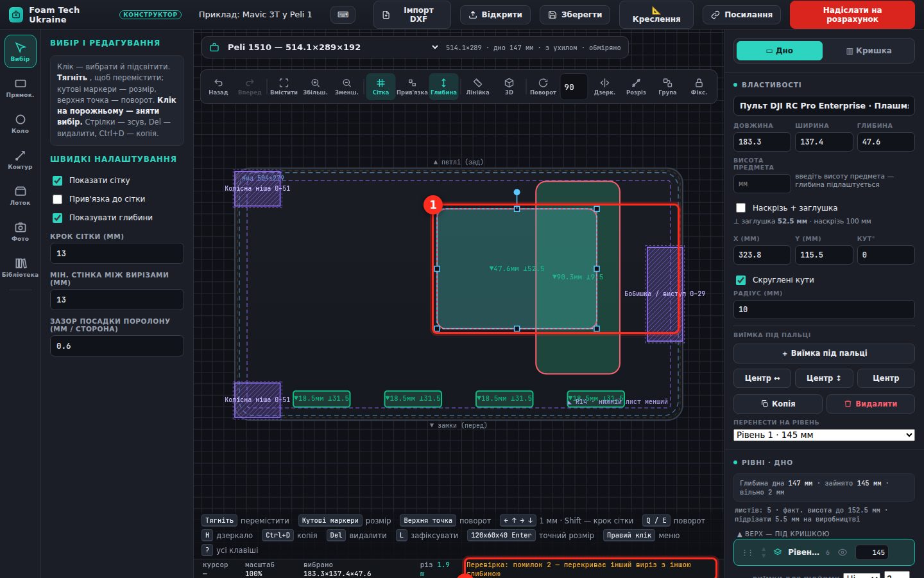Switch to the 3D view
This screenshot has width=924, height=578.
tap(509, 87)
